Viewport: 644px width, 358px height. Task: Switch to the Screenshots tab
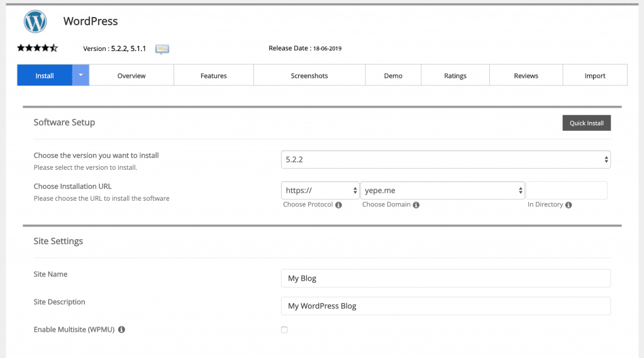coord(309,76)
